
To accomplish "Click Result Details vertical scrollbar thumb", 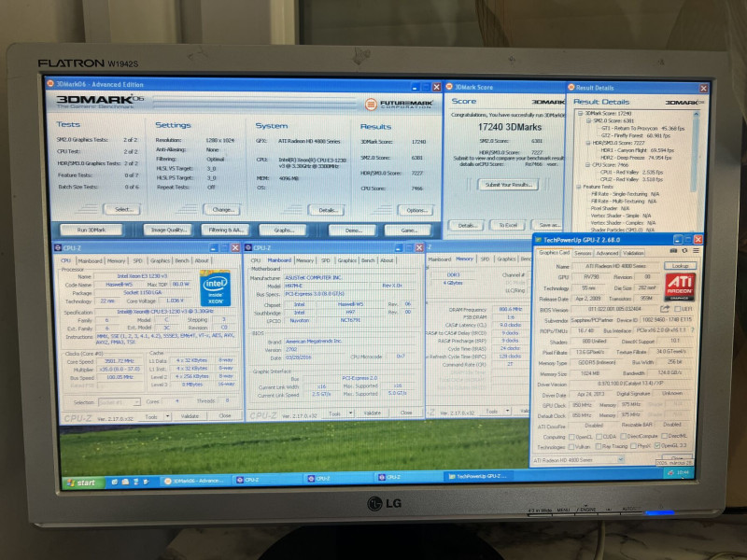I will point(696,155).
